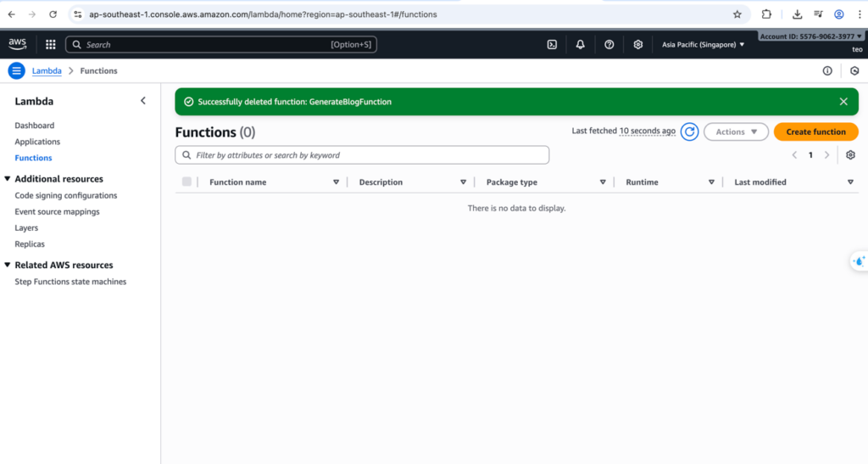Tick the select-all functions checkbox
Image resolution: width=868 pixels, height=464 pixels.
point(187,182)
